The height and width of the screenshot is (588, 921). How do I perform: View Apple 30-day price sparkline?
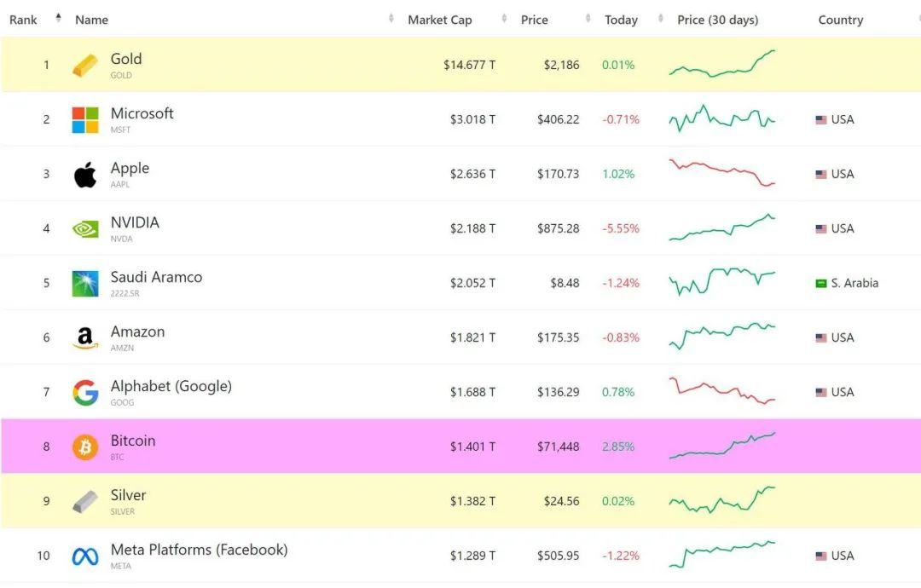pos(722,173)
